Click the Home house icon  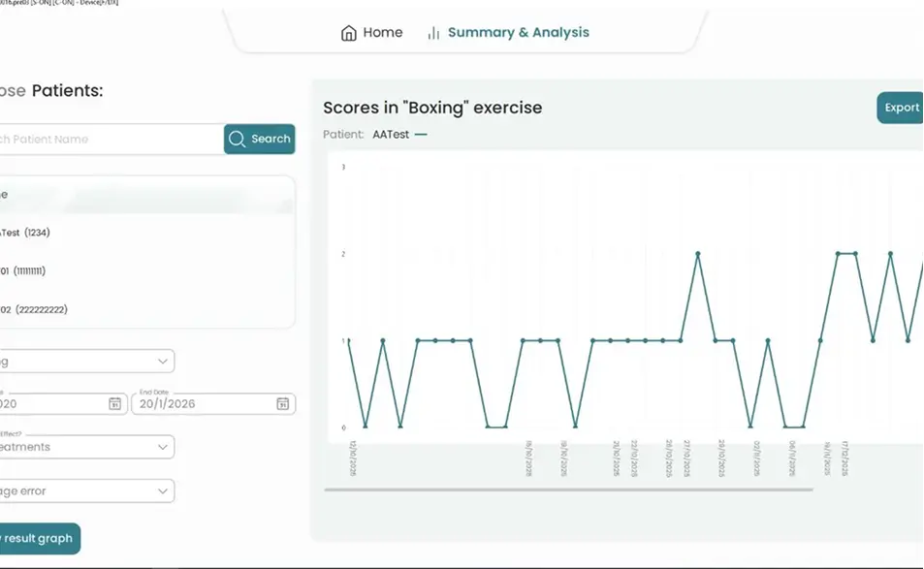pyautogui.click(x=349, y=33)
